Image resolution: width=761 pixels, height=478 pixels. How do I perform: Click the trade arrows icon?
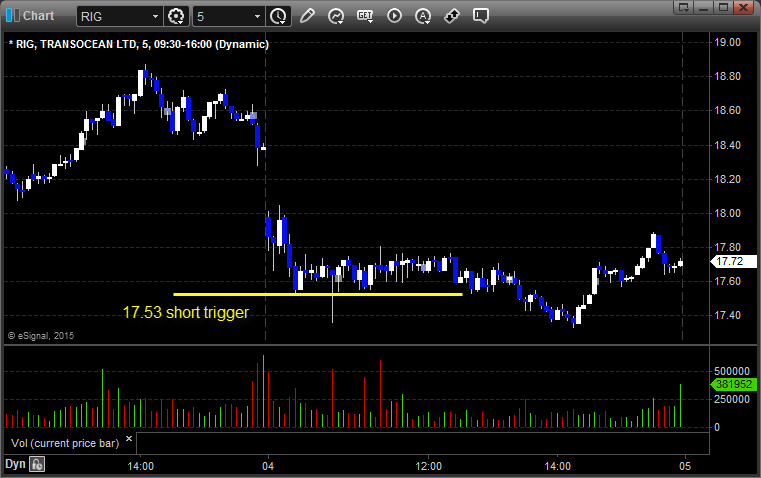(452, 16)
